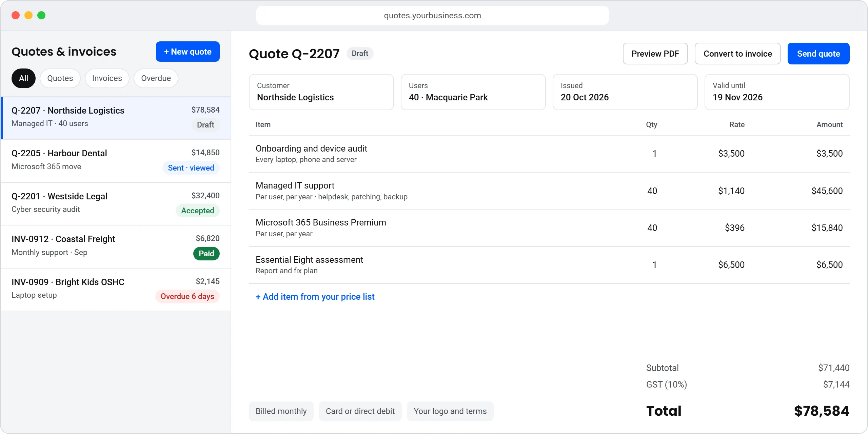The image size is (868, 434).
Task: Click the + New quote button
Action: coord(188,52)
